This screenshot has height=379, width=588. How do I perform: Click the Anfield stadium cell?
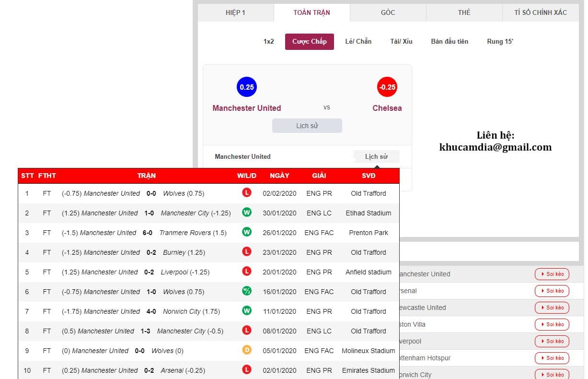pyautogui.click(x=369, y=272)
